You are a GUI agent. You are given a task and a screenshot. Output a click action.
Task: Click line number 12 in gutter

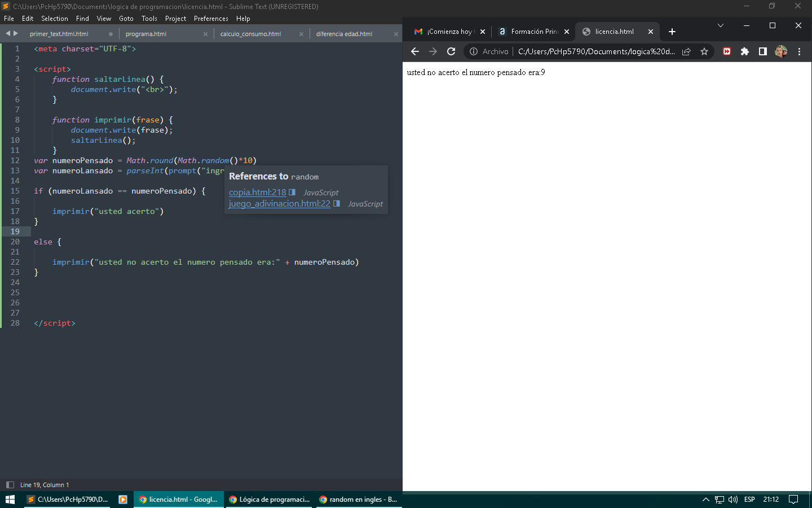15,160
